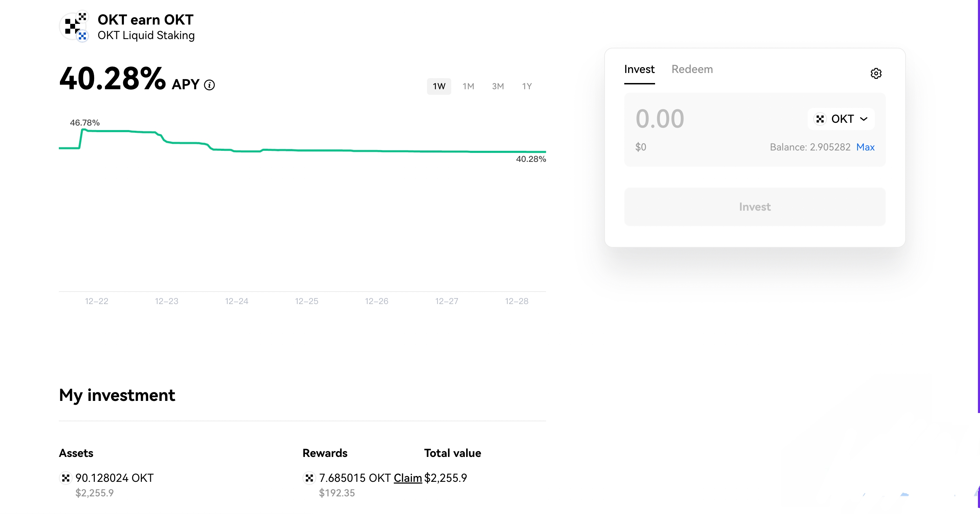Screen dimensions: 980x514
Task: Claim the 7.685015 OKT rewards
Action: point(407,478)
